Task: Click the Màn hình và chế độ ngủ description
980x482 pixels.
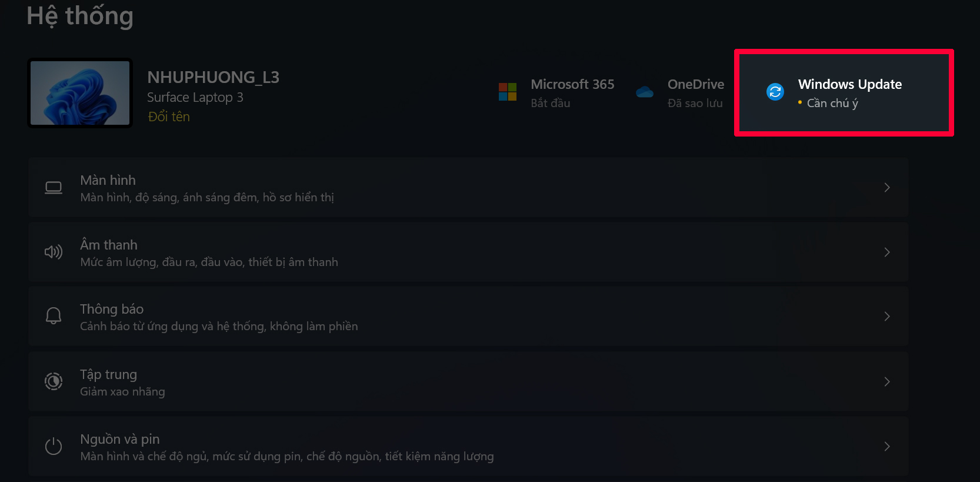Action: click(x=287, y=456)
